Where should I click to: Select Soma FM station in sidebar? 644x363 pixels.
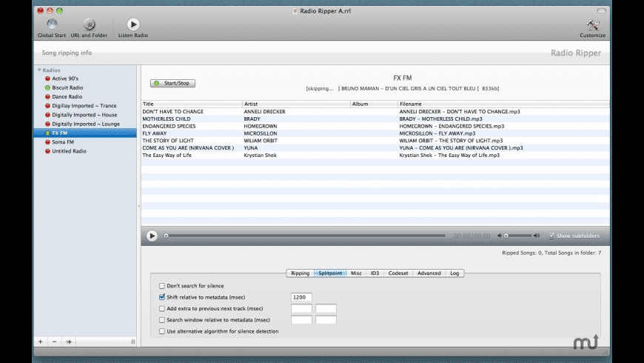tap(63, 142)
